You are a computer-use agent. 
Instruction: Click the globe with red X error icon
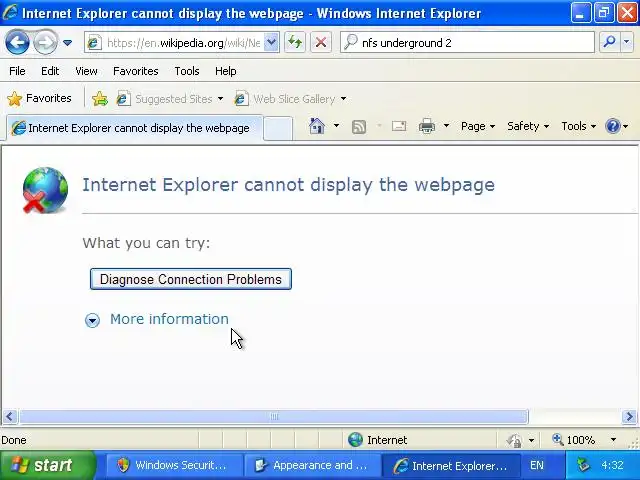[x=45, y=190]
